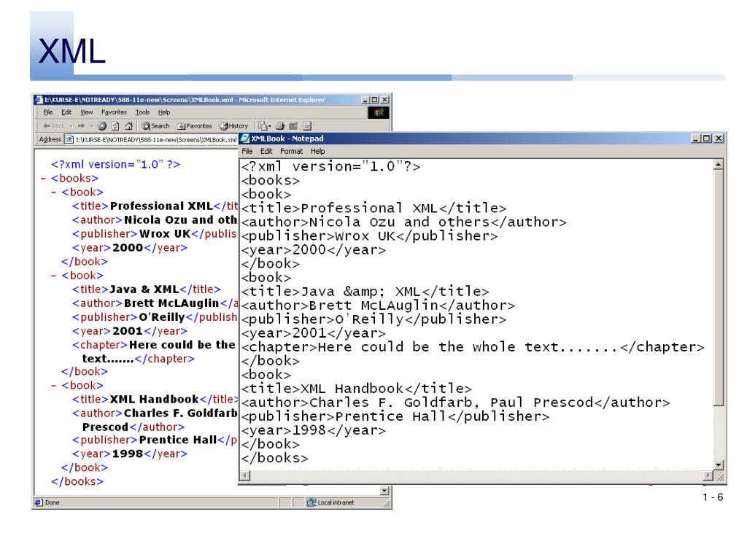Click the "<year>1998</year>" line in Notepad
Viewport: 747px width, 560px height.
(x=314, y=430)
